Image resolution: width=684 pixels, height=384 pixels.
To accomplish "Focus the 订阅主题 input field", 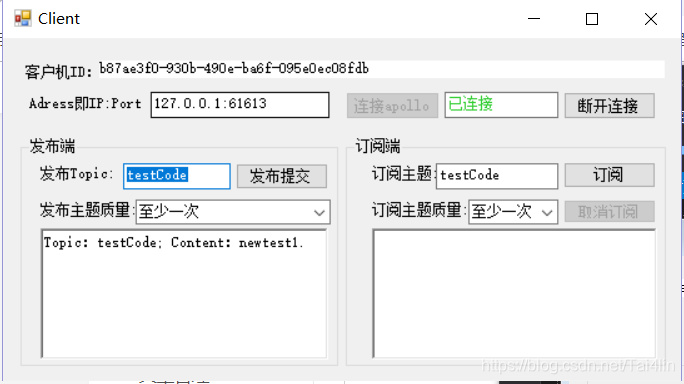I will point(497,176).
